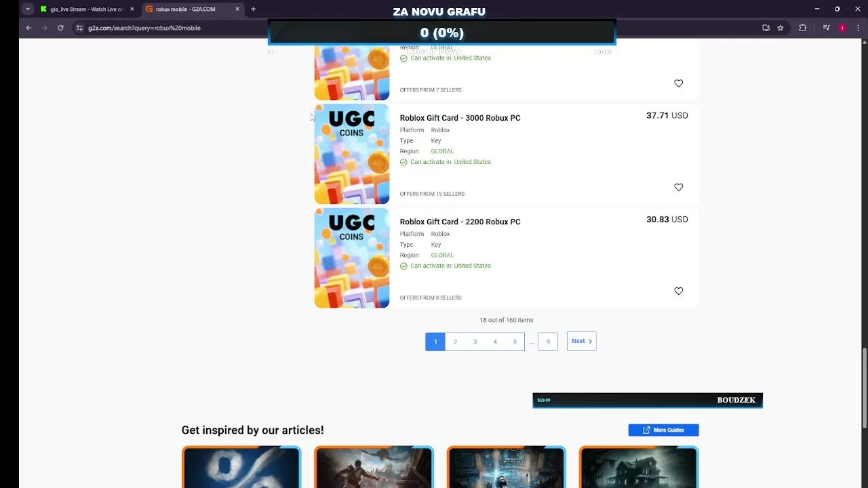Image resolution: width=868 pixels, height=488 pixels.
Task: Click OFFERS FROM 15 SELLERS text
Action: coord(432,194)
